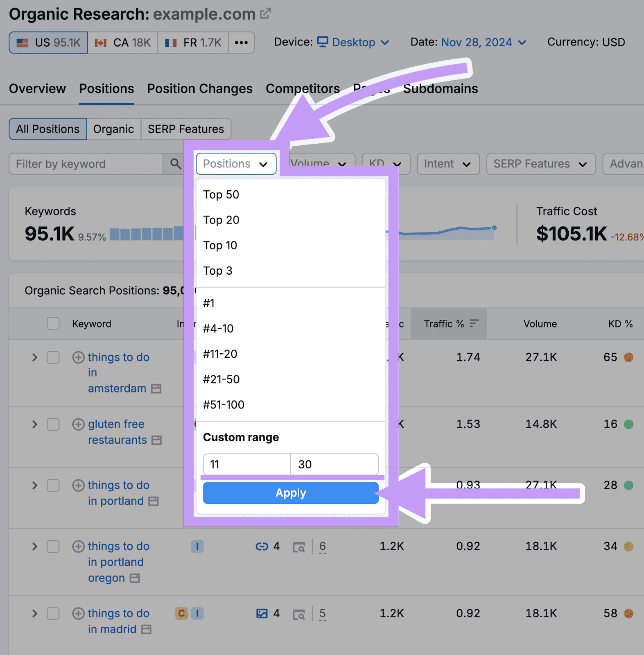The image size is (644, 655).
Task: Open SERP snapshot icon next to madrid keyword
Action: coord(146,629)
